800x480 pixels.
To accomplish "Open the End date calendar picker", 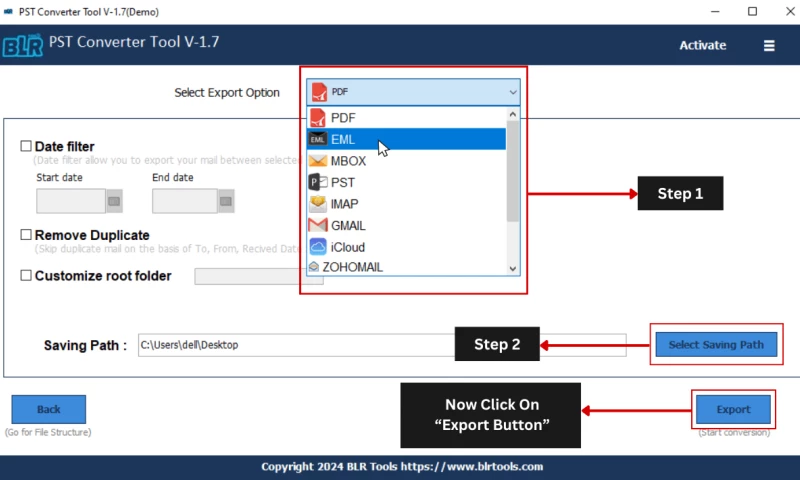I will coord(226,201).
